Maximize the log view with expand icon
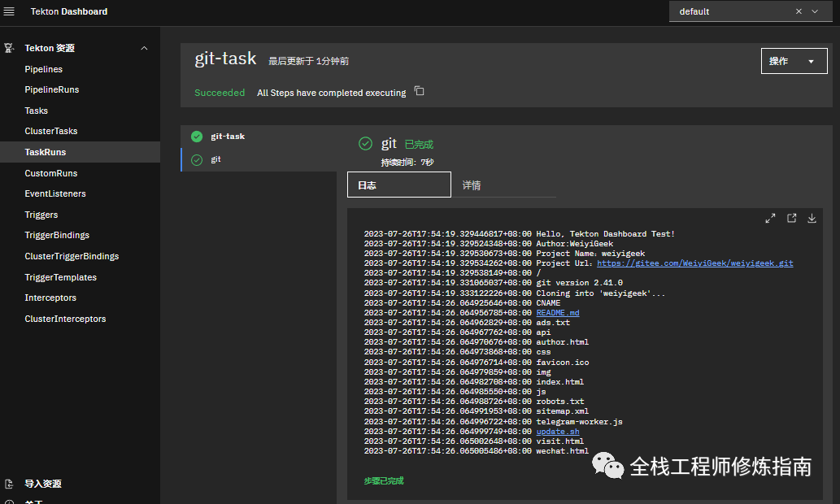This screenshot has width=840, height=504. 770,218
